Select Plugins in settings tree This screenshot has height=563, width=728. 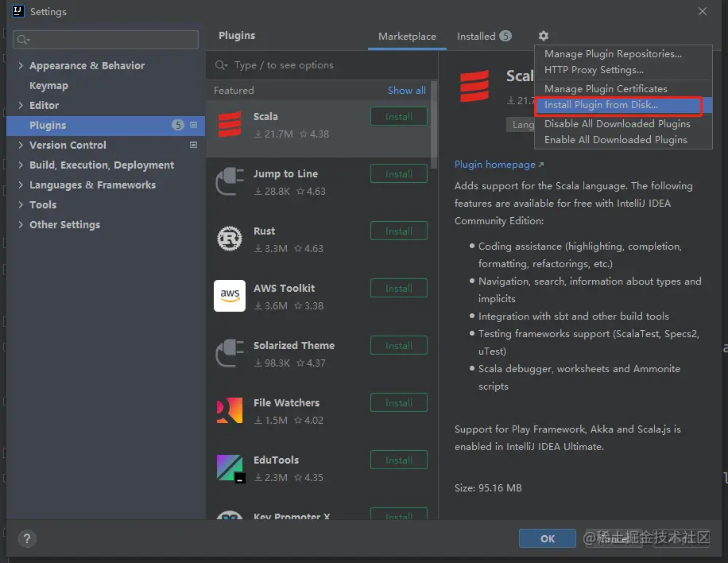coord(106,125)
